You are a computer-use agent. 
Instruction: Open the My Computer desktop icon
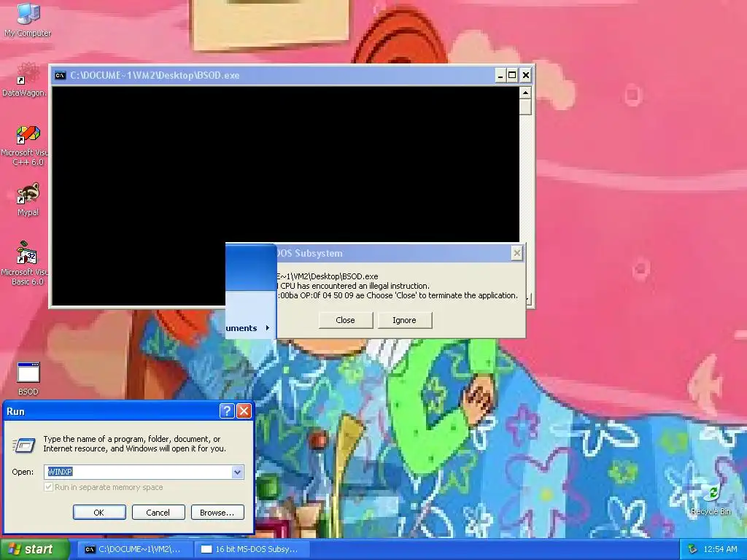pos(28,19)
